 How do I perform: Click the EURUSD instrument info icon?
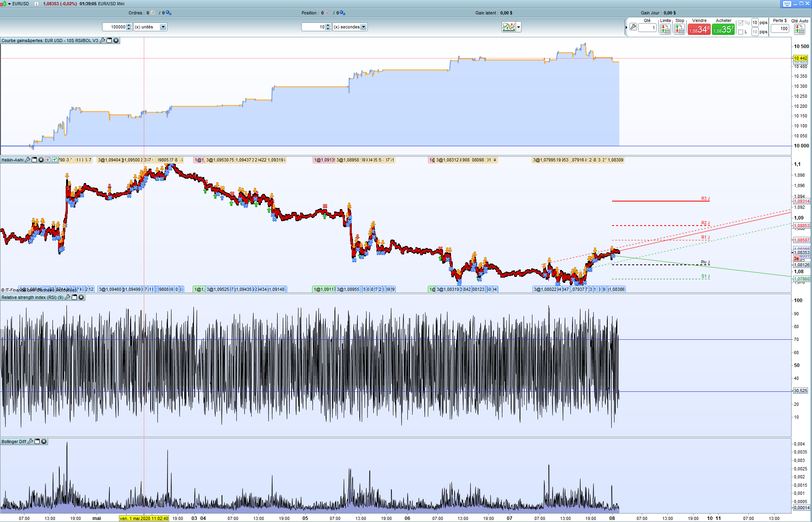(x=36, y=4)
